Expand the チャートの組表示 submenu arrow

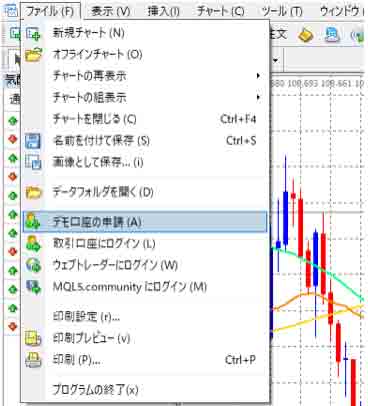point(258,98)
